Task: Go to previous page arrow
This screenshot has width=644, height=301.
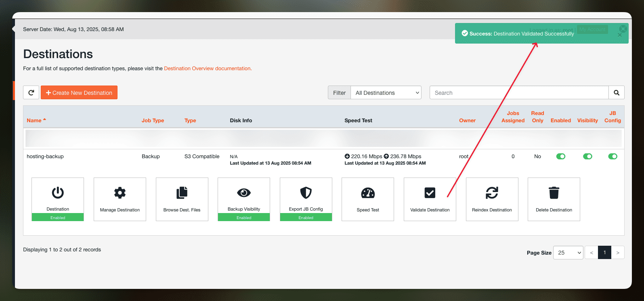Action: click(x=592, y=253)
